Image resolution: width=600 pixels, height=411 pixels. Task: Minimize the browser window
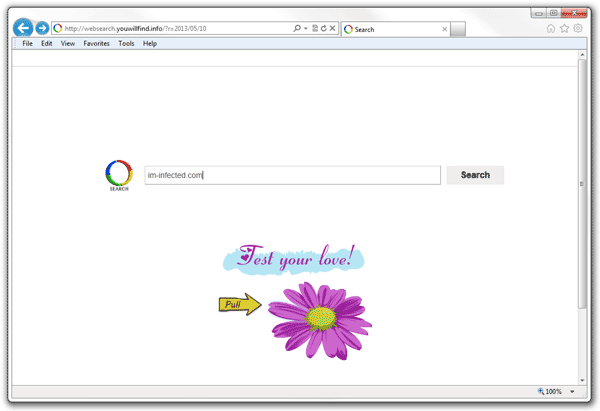point(539,13)
